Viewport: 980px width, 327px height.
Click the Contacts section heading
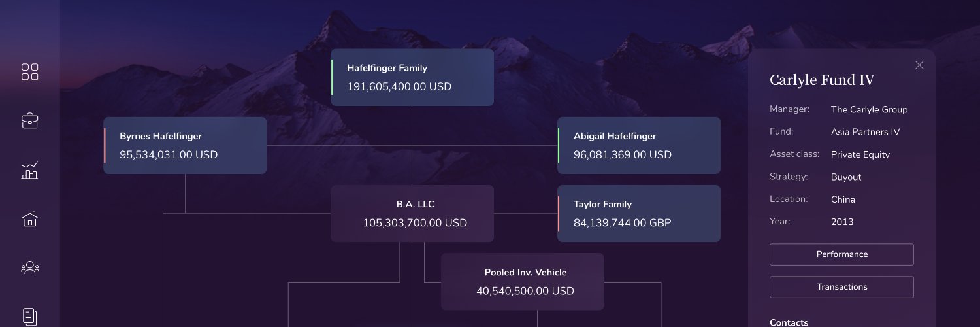tap(789, 322)
